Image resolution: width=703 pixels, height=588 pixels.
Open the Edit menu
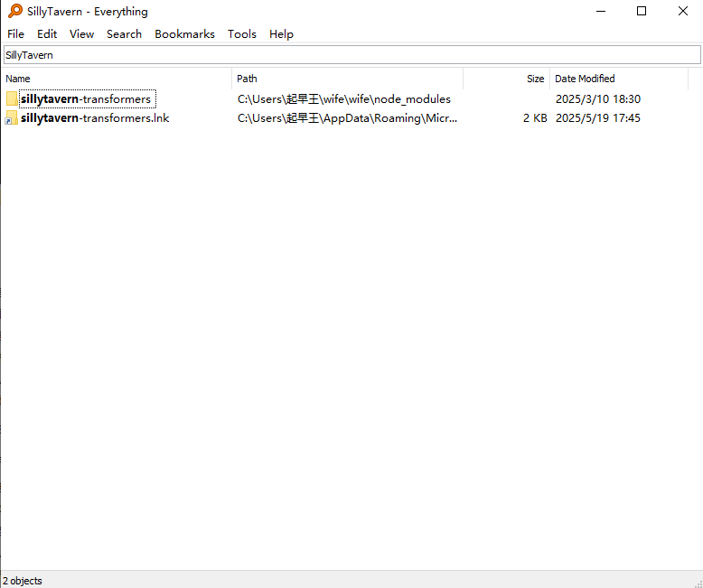47,34
